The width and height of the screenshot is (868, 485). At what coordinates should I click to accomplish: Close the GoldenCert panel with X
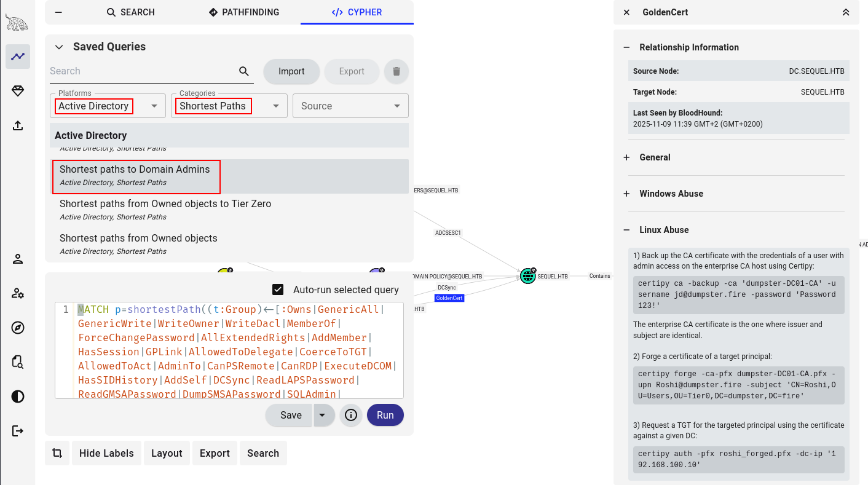click(x=626, y=12)
